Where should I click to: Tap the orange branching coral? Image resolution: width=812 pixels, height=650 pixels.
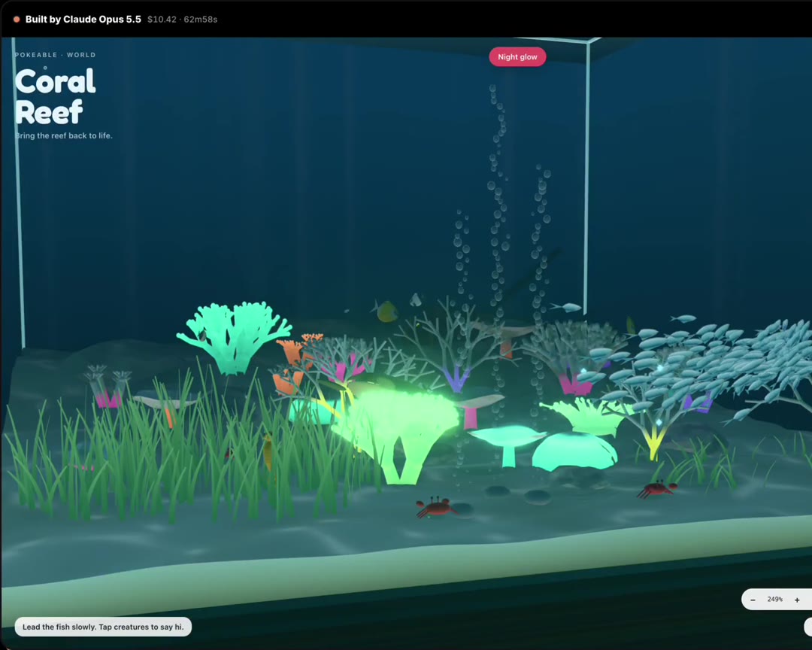pyautogui.click(x=292, y=366)
